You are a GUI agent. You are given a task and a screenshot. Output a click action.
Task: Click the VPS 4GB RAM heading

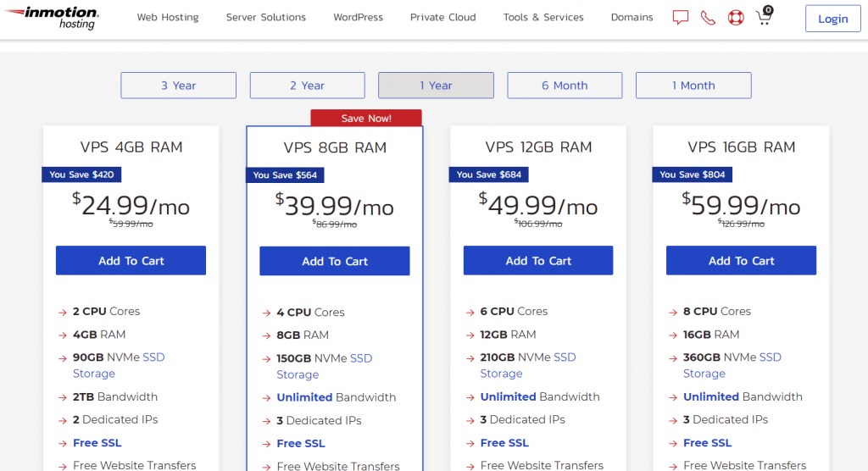[131, 147]
